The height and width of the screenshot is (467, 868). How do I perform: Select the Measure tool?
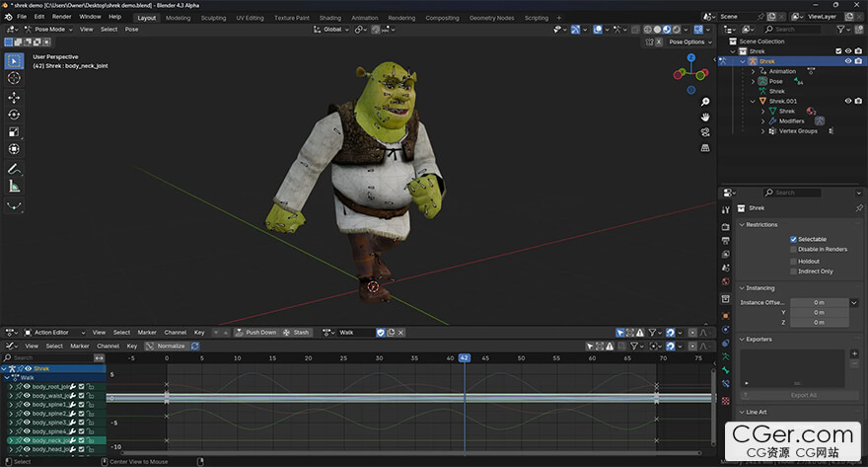pyautogui.click(x=14, y=186)
